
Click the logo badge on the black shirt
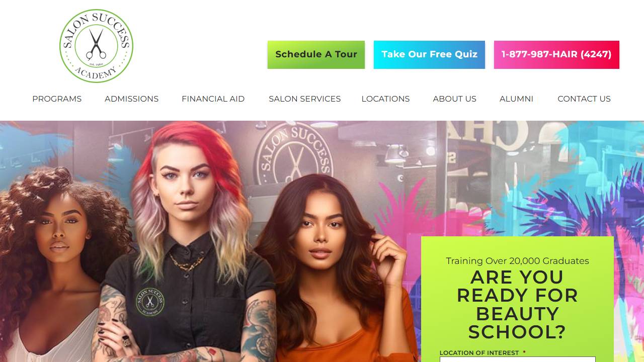point(150,302)
